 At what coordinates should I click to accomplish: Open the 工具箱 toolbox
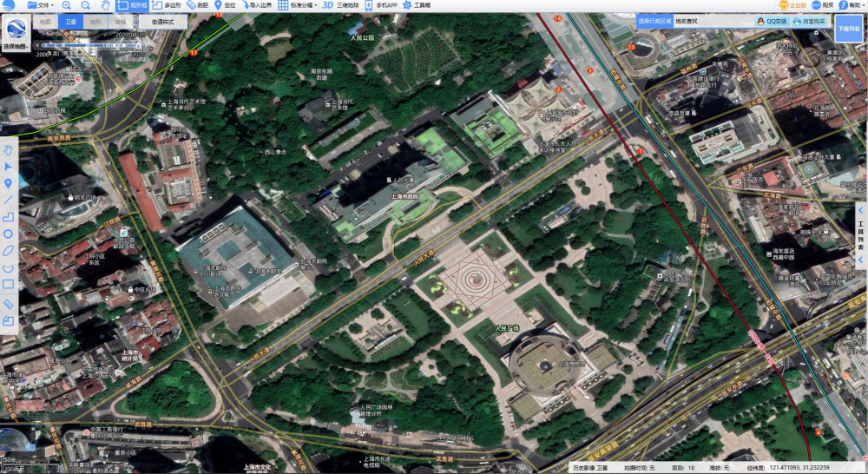pyautogui.click(x=417, y=5)
